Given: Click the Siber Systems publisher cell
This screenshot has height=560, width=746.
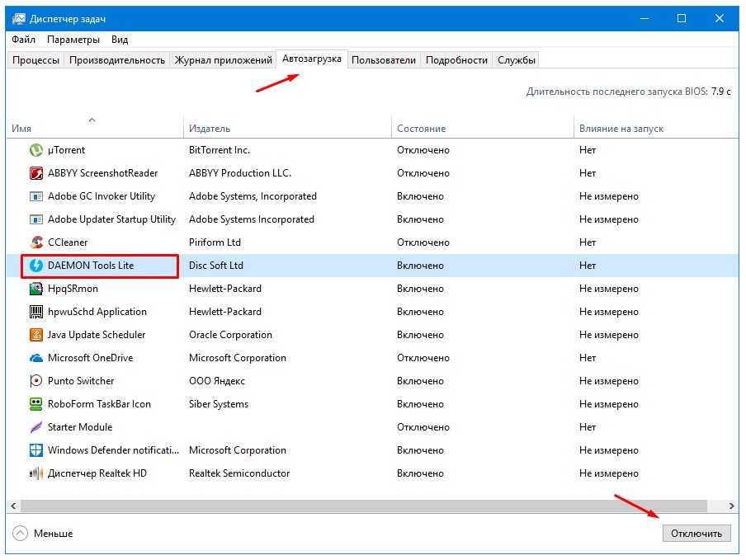Looking at the screenshot, I should click(x=219, y=404).
